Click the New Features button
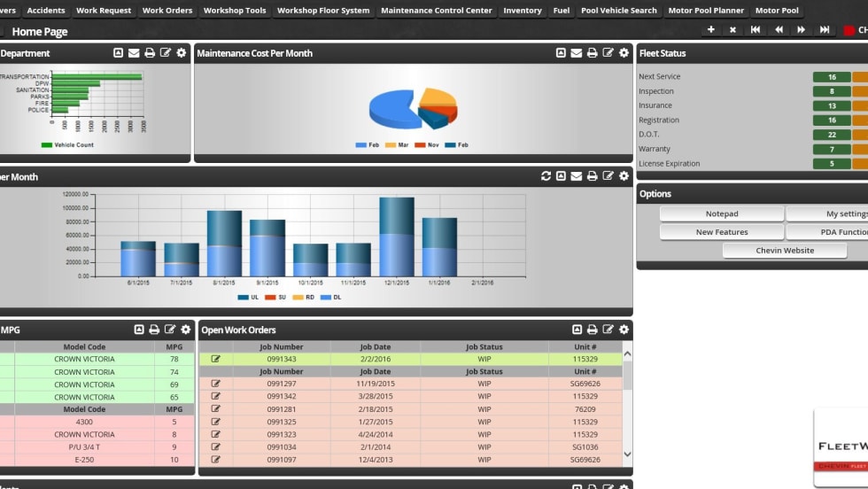This screenshot has width=868, height=489. tap(721, 232)
